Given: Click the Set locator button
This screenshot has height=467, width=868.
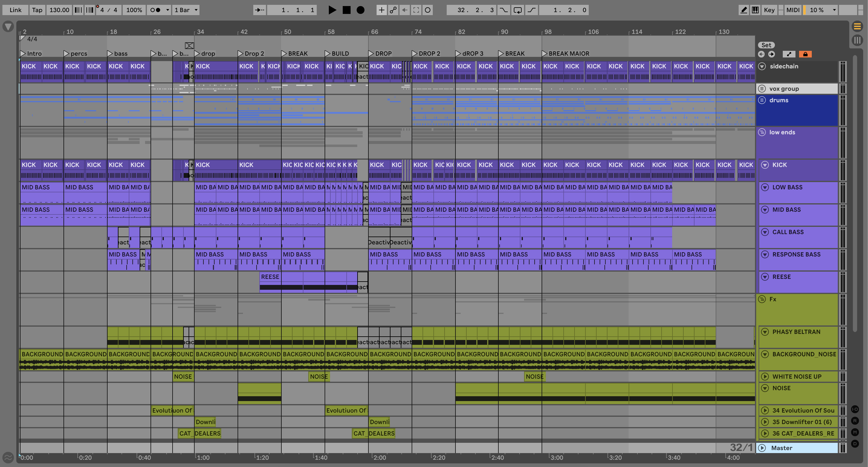Looking at the screenshot, I should coord(766,45).
